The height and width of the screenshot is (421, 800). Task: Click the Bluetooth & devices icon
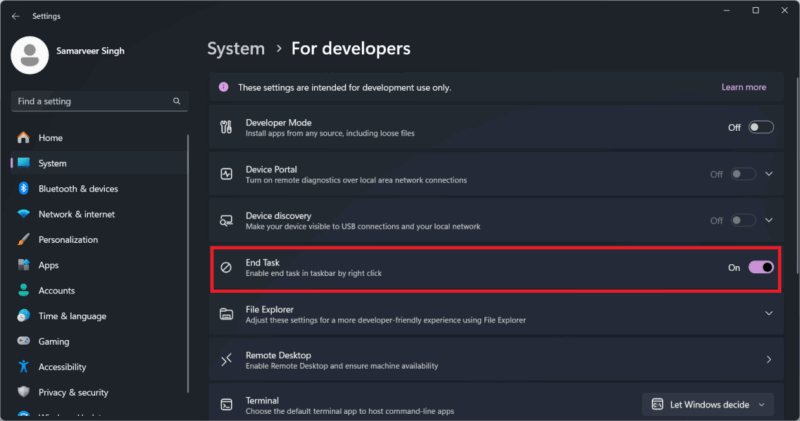[23, 189]
